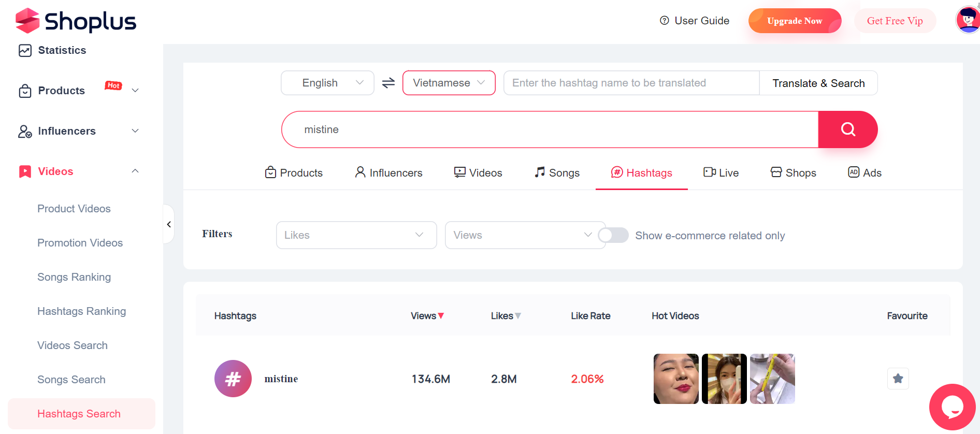This screenshot has width=980, height=434.
Task: Click the mistine hashtag name
Action: pyautogui.click(x=281, y=379)
